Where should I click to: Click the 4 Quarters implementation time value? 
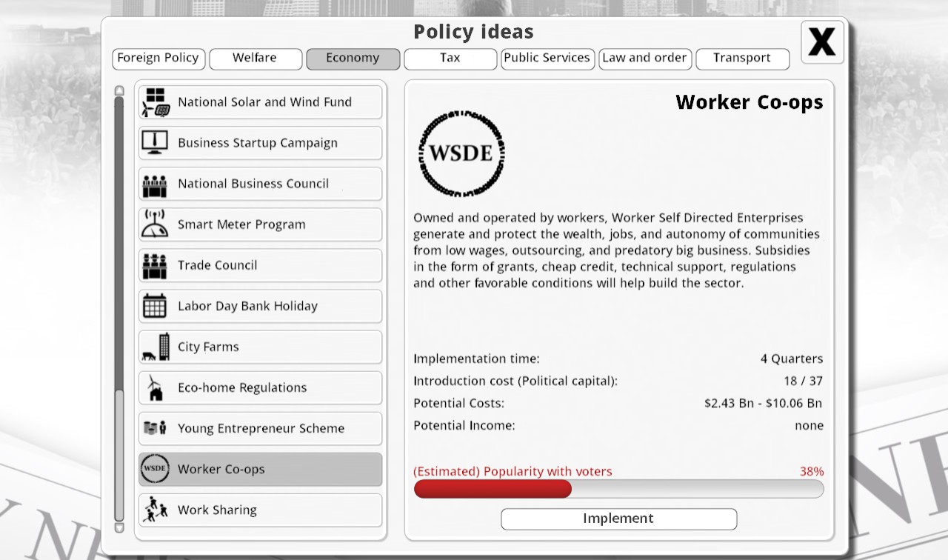click(792, 359)
